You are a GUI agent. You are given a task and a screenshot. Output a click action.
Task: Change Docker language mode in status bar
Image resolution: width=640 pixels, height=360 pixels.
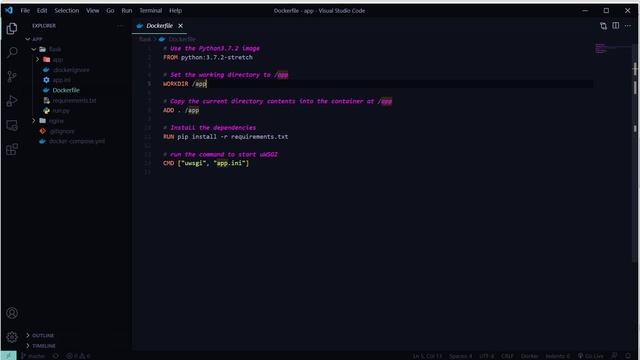[x=529, y=356]
